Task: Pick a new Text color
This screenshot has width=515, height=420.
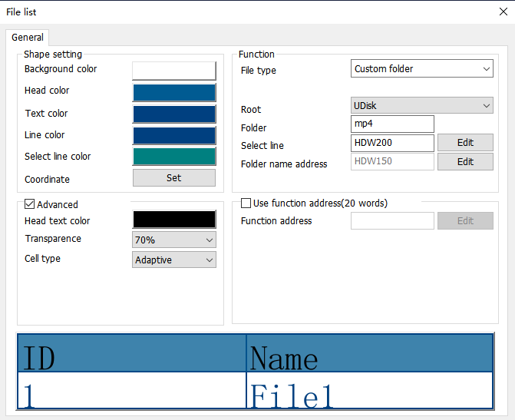Action: click(174, 114)
